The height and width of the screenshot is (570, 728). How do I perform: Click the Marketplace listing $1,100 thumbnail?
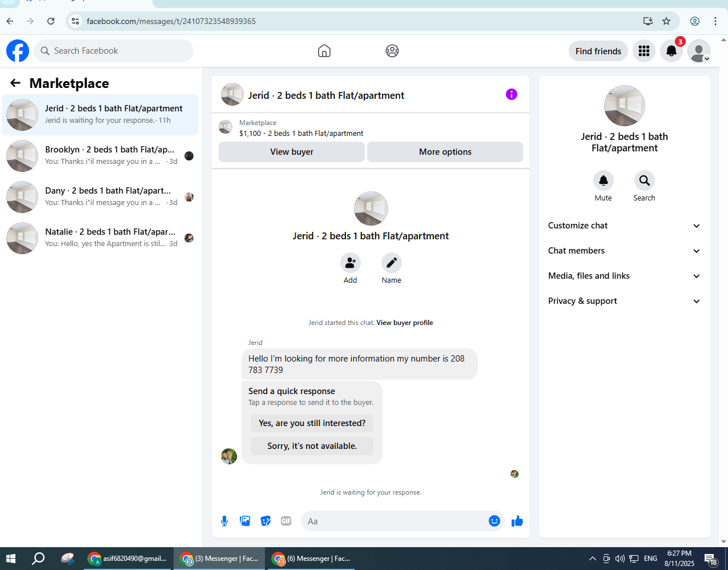pyautogui.click(x=226, y=127)
